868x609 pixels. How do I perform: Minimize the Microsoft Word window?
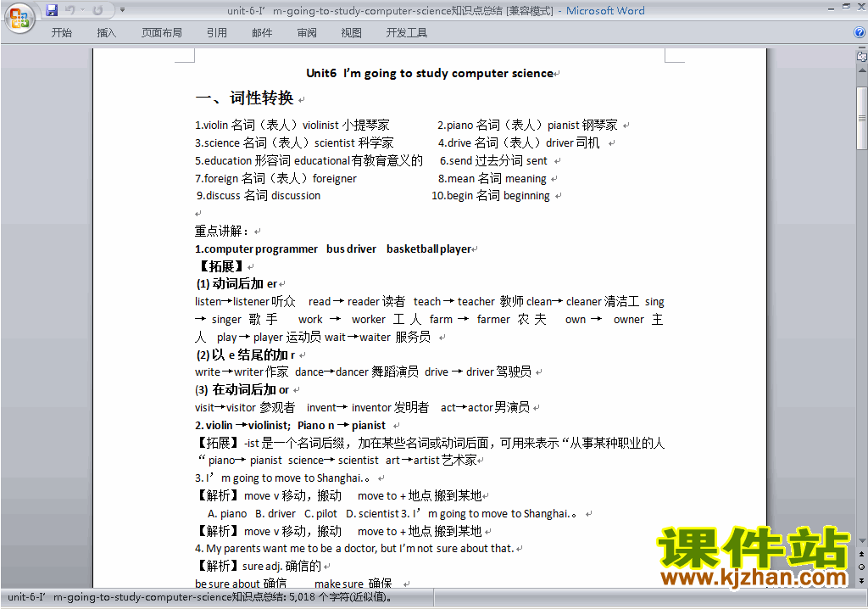click(x=831, y=8)
